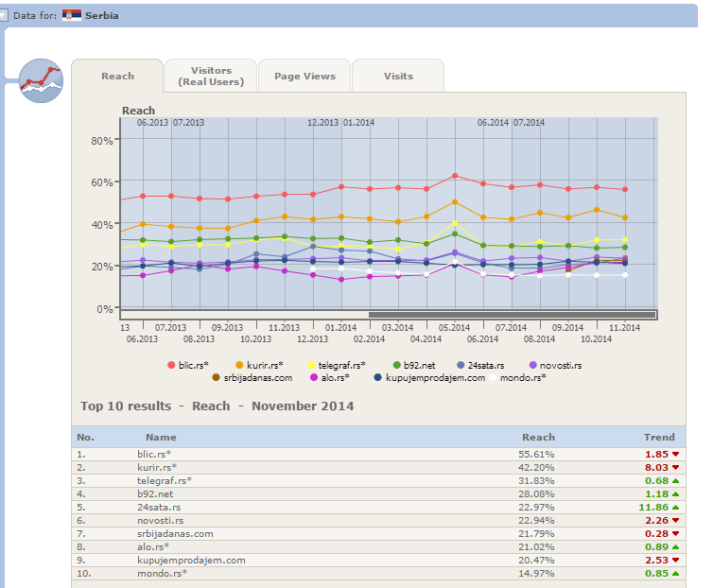Click the 42.20% reach value
Screen dimensions: 713x588
pos(536,468)
